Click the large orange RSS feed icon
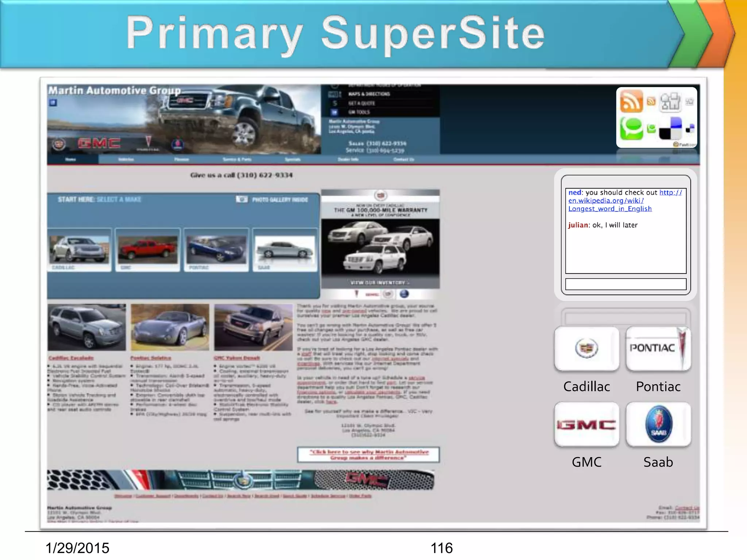 pos(631,101)
